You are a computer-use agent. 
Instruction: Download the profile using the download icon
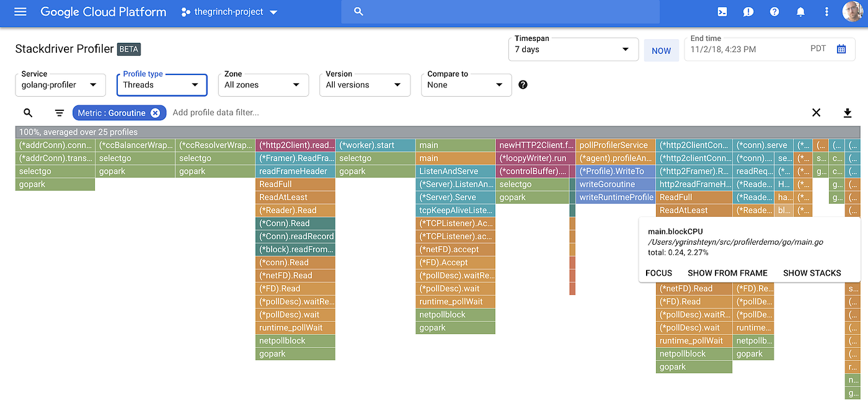(x=848, y=113)
